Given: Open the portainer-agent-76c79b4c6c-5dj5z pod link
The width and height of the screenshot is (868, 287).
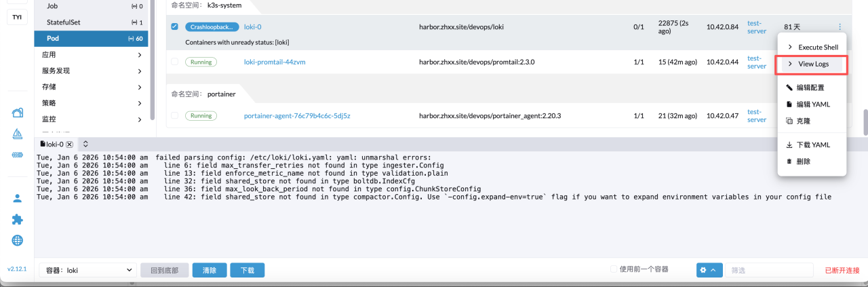Looking at the screenshot, I should coord(297,116).
